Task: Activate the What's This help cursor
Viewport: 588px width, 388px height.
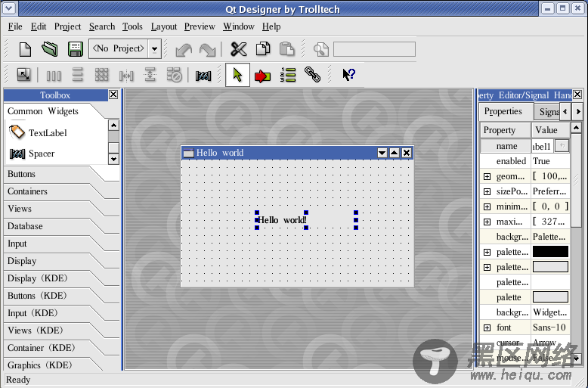Action: point(348,74)
